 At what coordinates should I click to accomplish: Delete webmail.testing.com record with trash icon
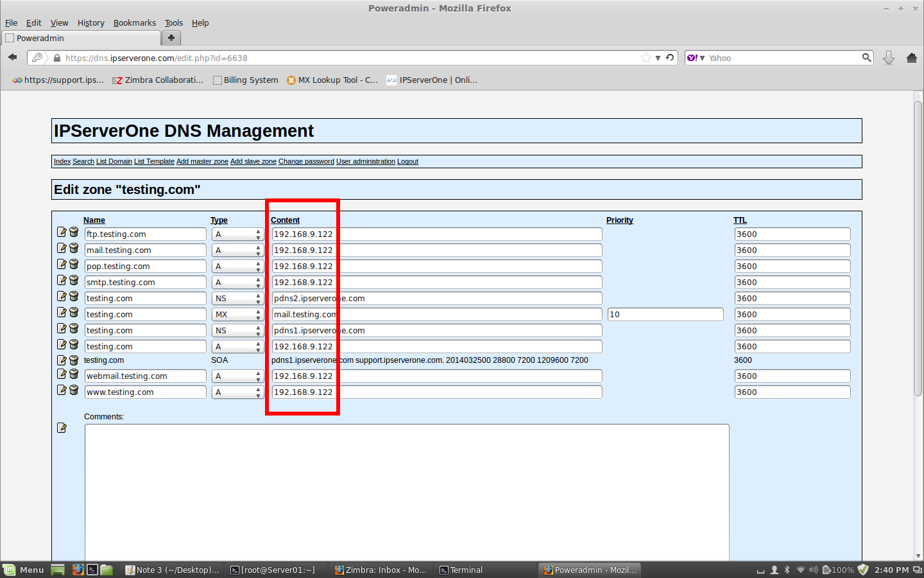[74, 374]
